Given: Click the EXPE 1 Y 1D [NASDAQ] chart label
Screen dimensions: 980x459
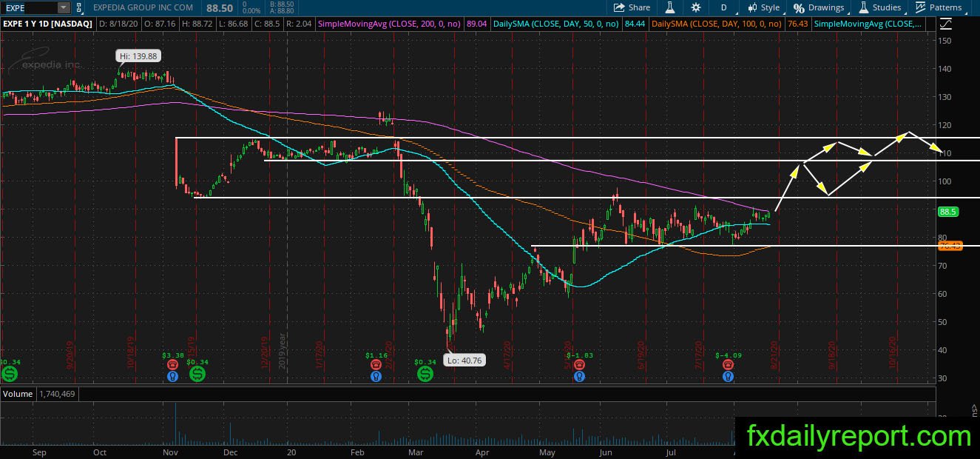Looking at the screenshot, I should 48,24.
